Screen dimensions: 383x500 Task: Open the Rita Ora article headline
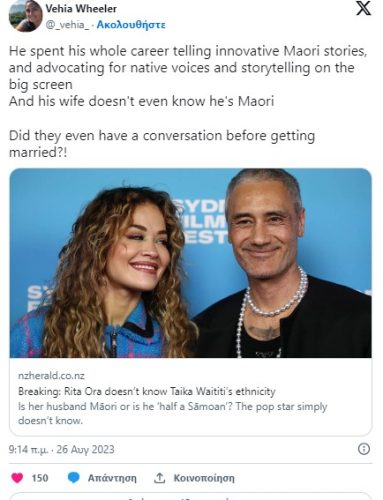click(147, 391)
